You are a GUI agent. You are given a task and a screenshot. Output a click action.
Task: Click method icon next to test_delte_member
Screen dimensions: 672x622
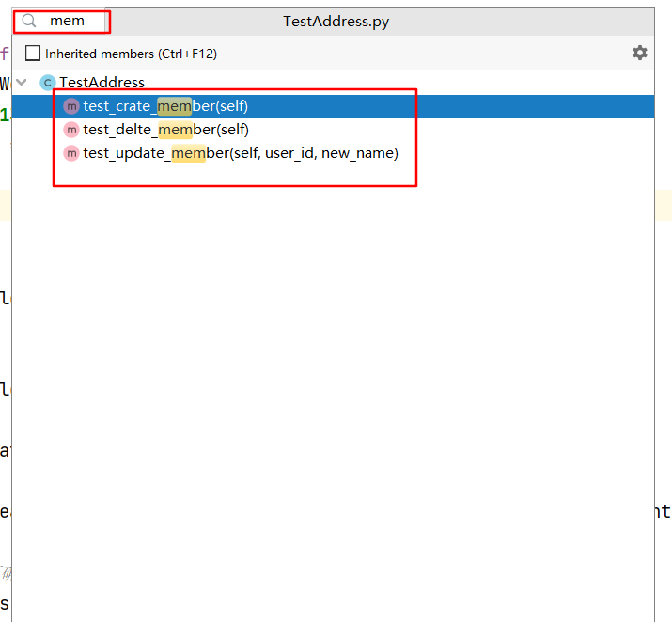point(71,130)
